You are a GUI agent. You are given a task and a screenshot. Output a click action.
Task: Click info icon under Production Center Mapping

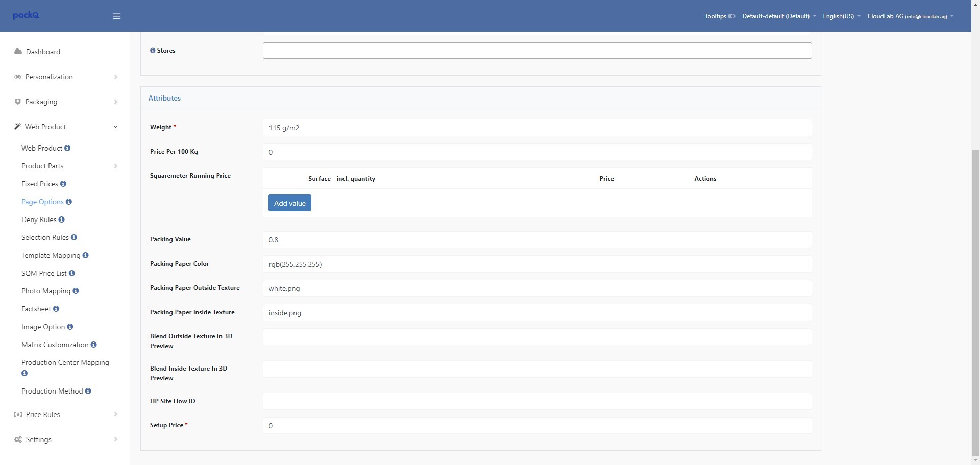(24, 373)
